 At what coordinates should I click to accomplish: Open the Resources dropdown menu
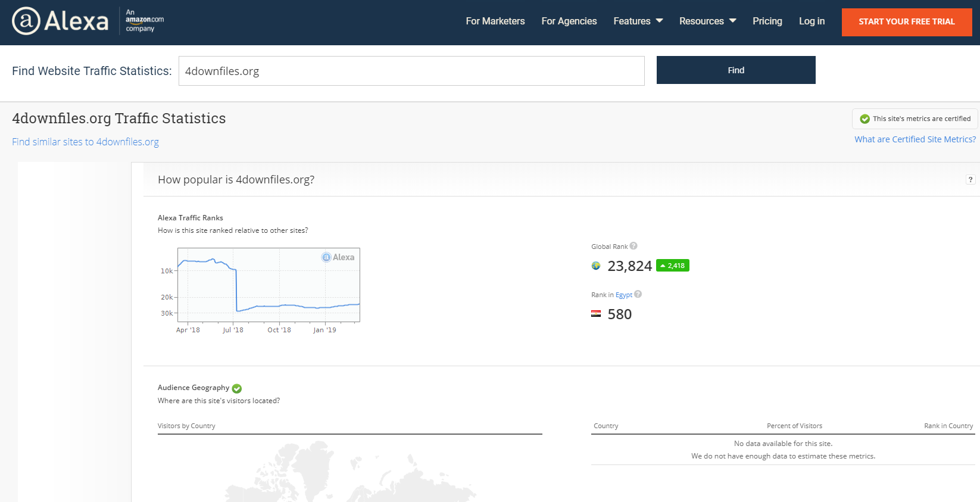click(x=707, y=21)
